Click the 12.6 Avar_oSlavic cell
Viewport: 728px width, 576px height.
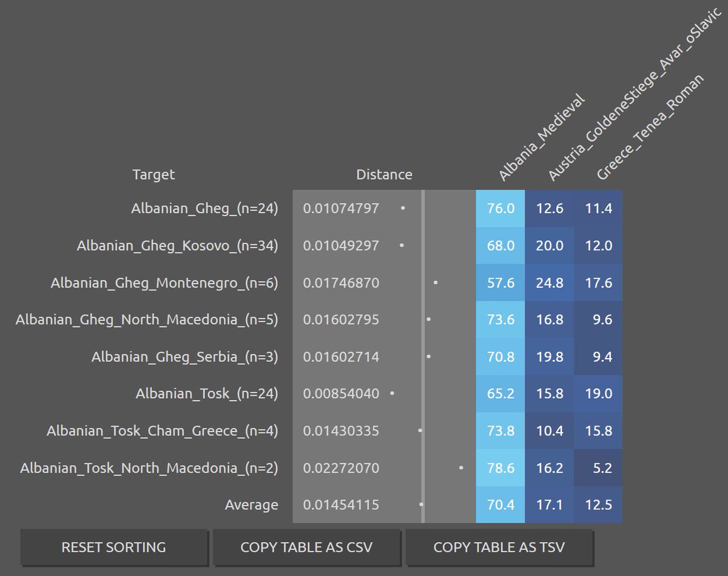(550, 209)
